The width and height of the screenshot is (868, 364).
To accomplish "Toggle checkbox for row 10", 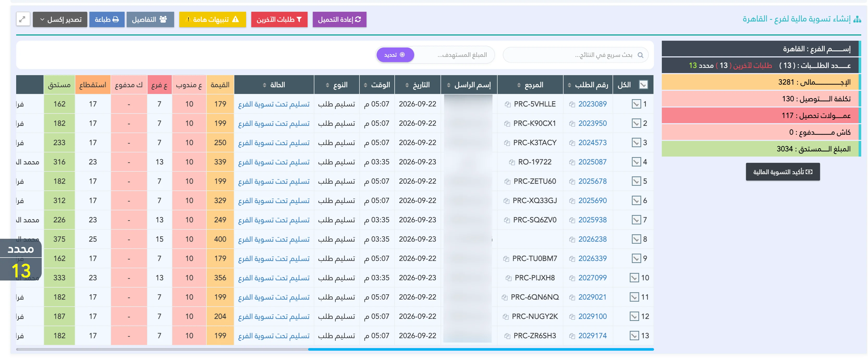I will pyautogui.click(x=634, y=278).
